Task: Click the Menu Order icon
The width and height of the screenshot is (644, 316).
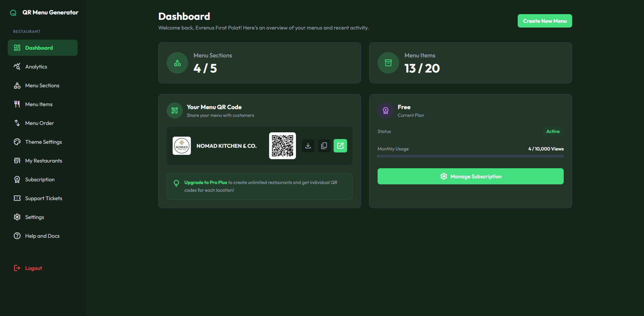Action: [17, 123]
